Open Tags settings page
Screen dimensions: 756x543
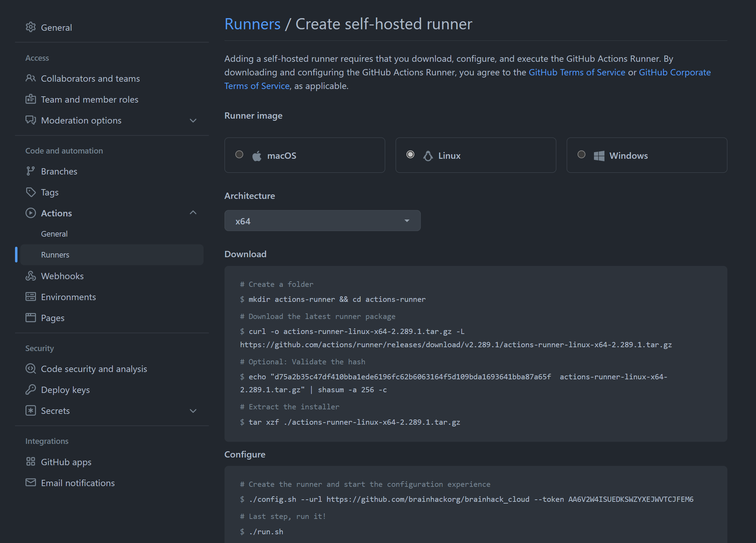(50, 192)
